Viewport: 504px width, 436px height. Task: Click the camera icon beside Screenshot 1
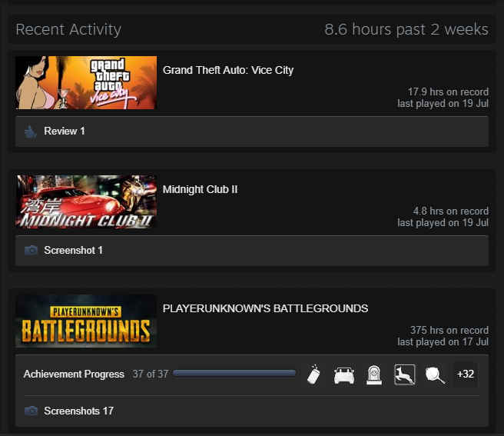point(31,251)
